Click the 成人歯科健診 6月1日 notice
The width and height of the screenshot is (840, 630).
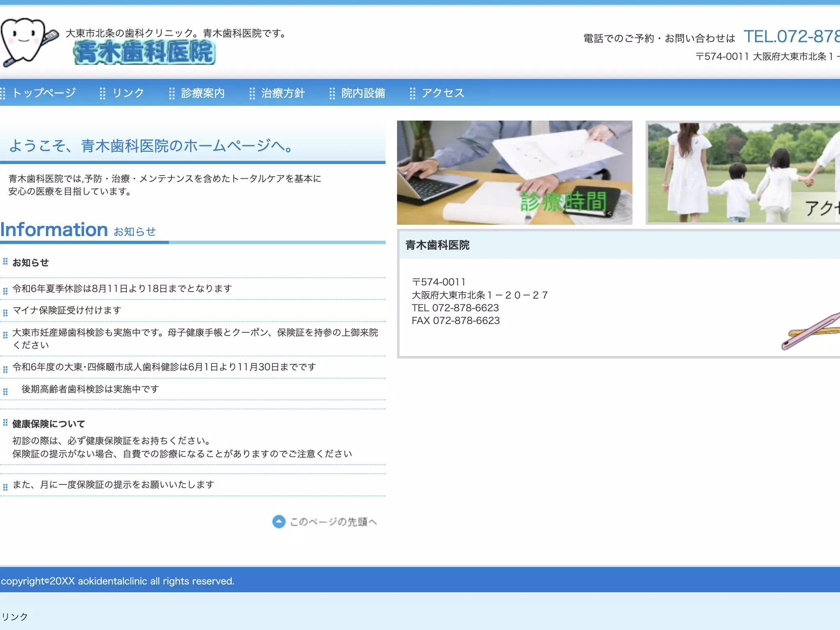[x=164, y=367]
